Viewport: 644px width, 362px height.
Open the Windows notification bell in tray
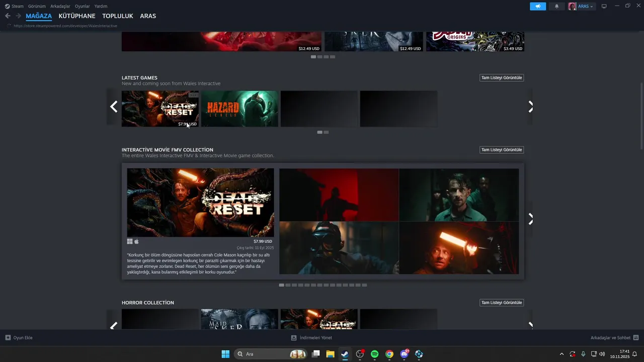click(634, 354)
